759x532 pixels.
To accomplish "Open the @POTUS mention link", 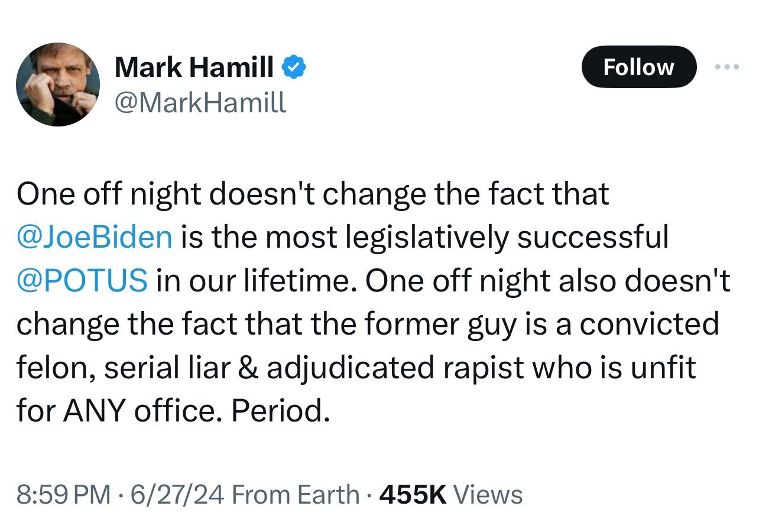I will [x=82, y=280].
